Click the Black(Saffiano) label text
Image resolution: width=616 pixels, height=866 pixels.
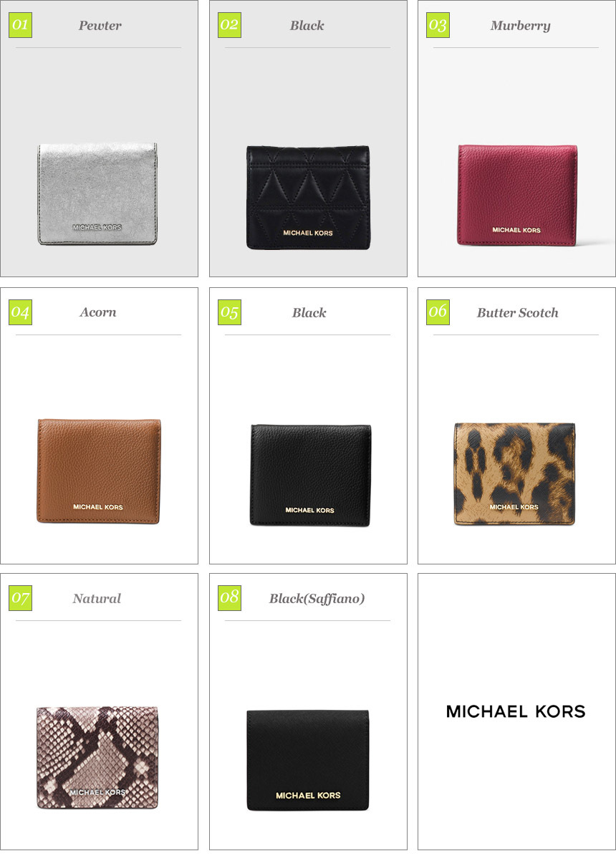[317, 599]
